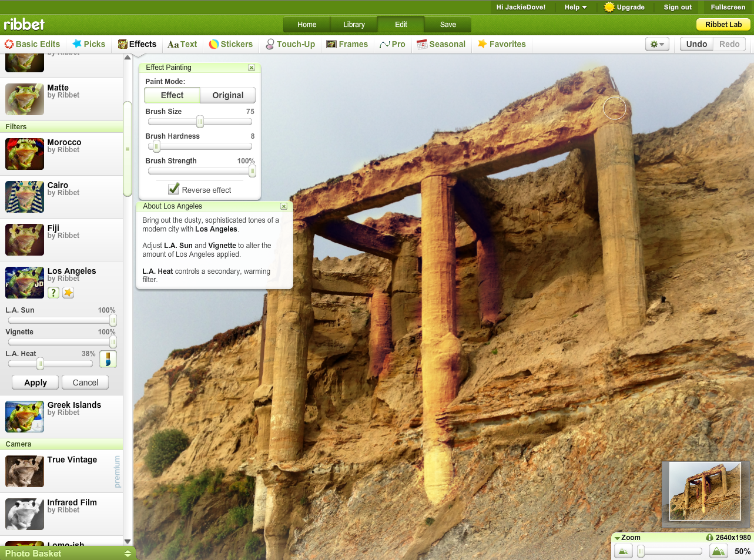This screenshot has width=754, height=560.
Task: Click the Redo button
Action: [x=729, y=44]
